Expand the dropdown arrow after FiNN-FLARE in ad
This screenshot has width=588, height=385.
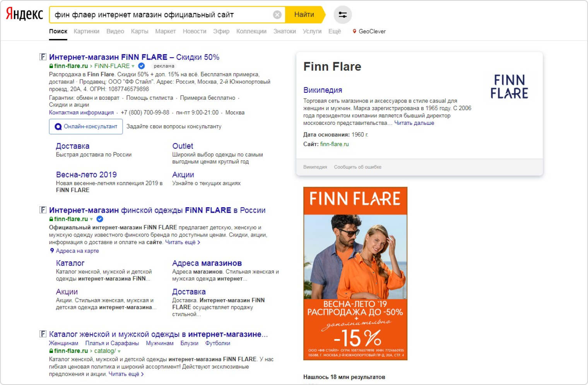[x=133, y=66]
